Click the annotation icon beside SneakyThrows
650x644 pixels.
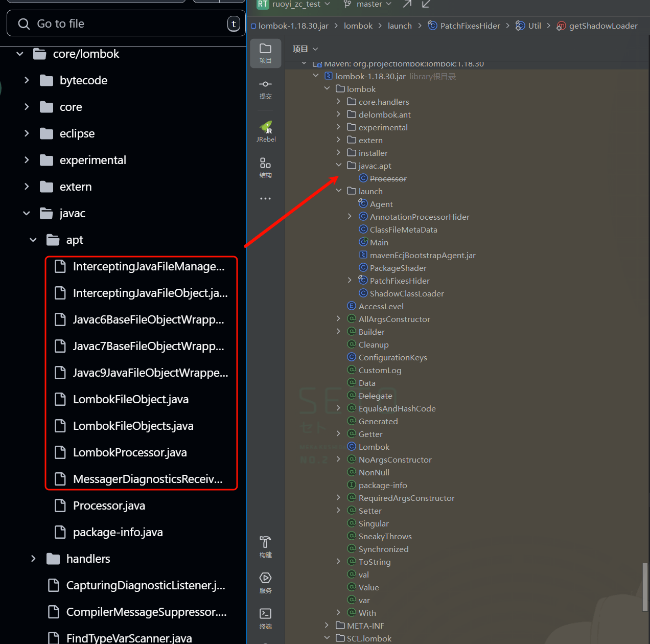[352, 536]
